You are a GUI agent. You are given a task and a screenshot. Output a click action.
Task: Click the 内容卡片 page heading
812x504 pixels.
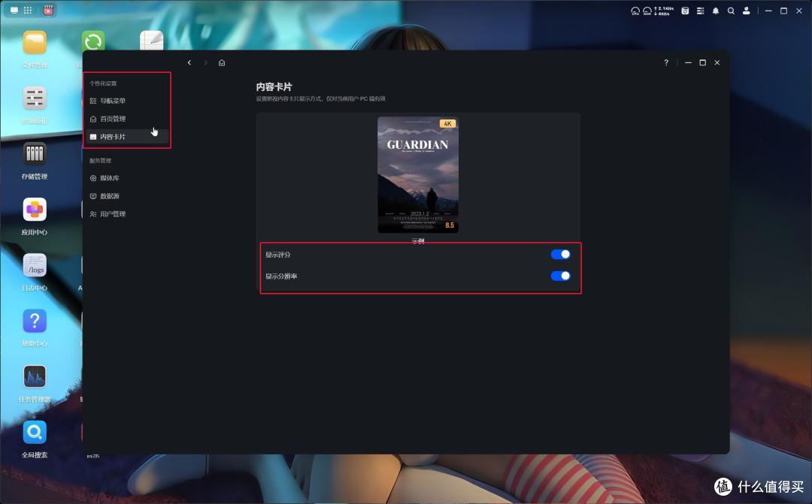coord(274,87)
